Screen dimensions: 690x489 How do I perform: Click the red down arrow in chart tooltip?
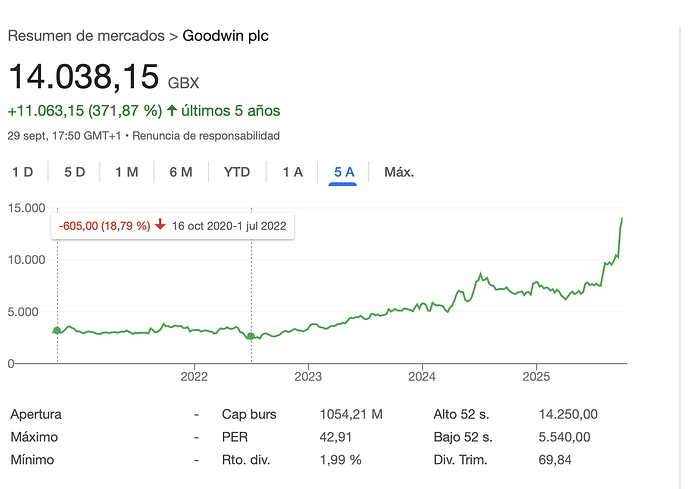click(x=160, y=226)
